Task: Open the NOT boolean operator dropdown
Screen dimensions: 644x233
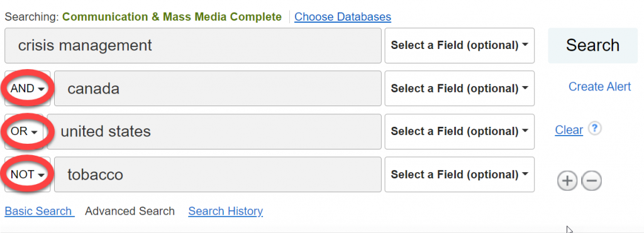Action: (28, 175)
